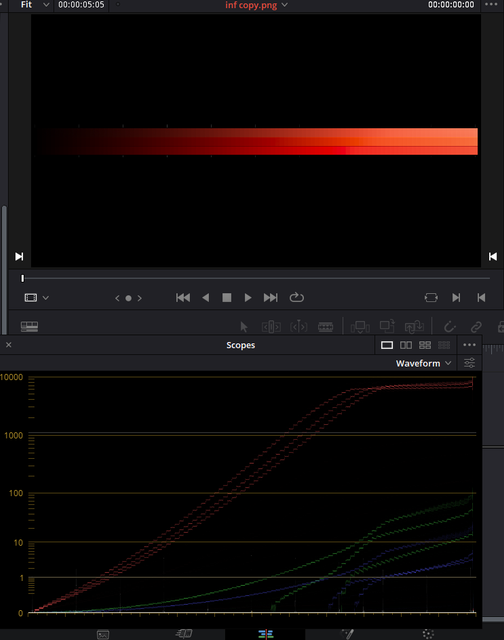
Task: Select the arrow selection mode tool
Action: [244, 327]
